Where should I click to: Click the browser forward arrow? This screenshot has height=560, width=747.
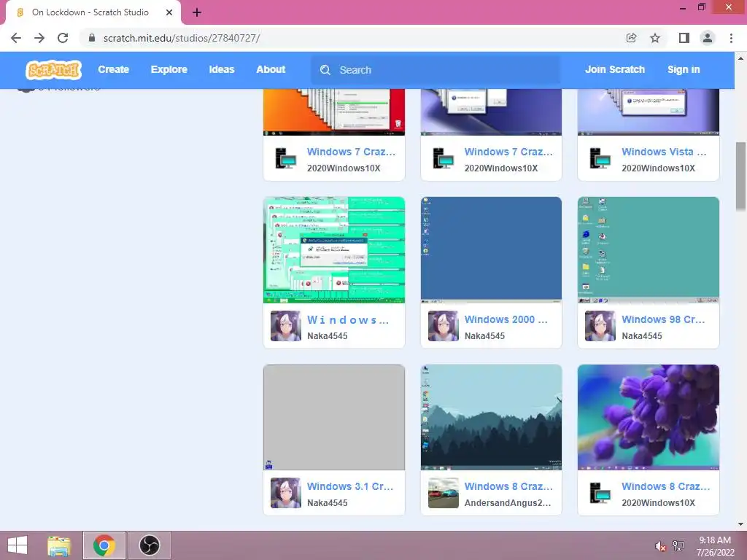pyautogui.click(x=39, y=38)
